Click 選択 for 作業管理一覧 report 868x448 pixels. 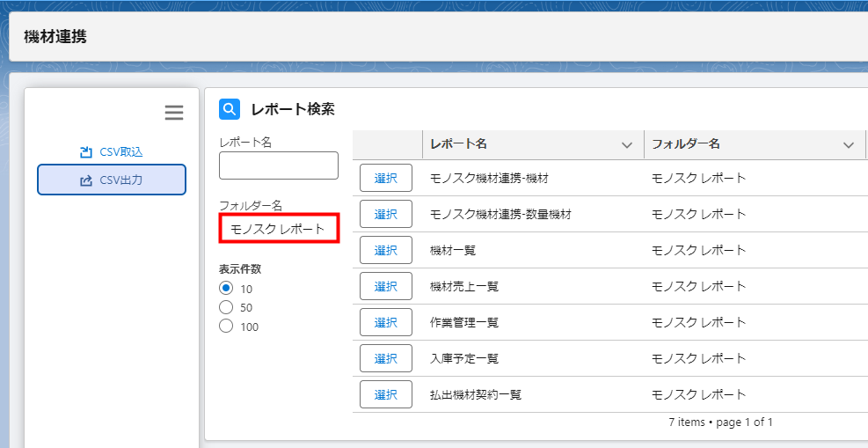[385, 322]
